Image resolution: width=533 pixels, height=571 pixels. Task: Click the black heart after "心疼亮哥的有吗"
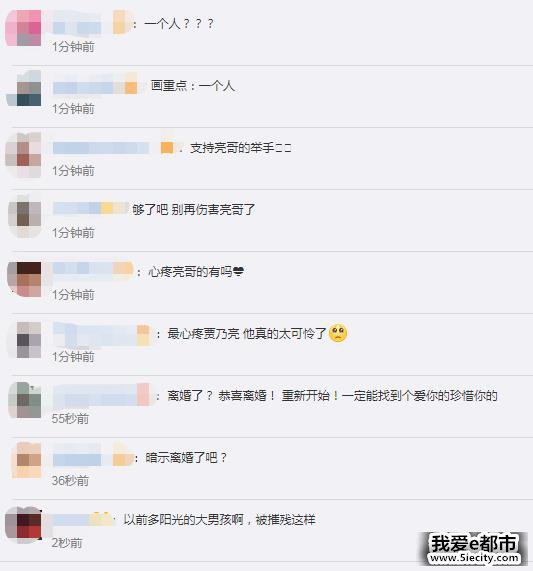[238, 271]
